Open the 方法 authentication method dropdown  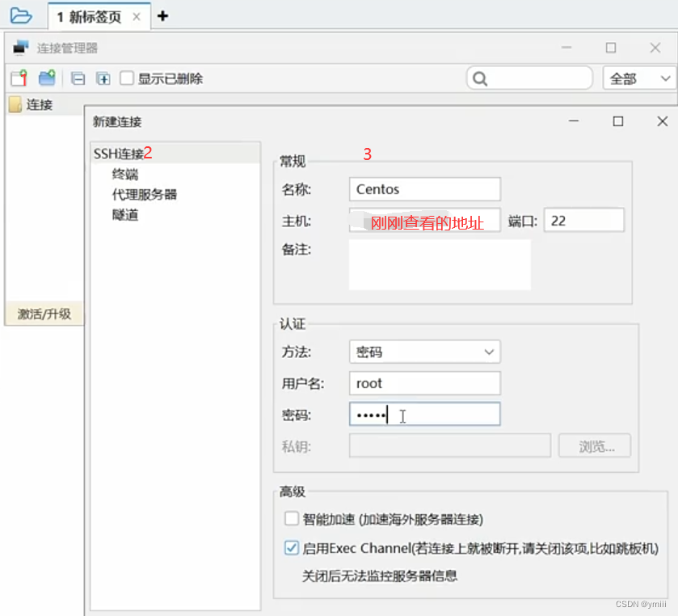click(424, 352)
